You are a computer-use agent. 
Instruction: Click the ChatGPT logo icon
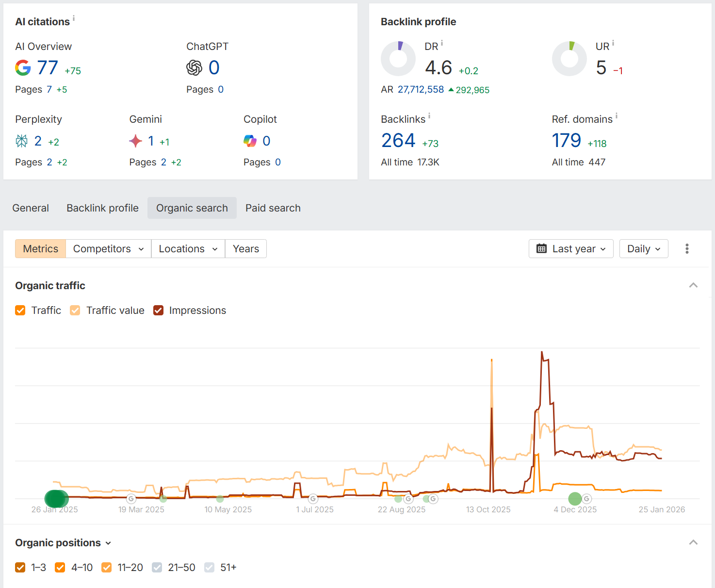pos(194,68)
